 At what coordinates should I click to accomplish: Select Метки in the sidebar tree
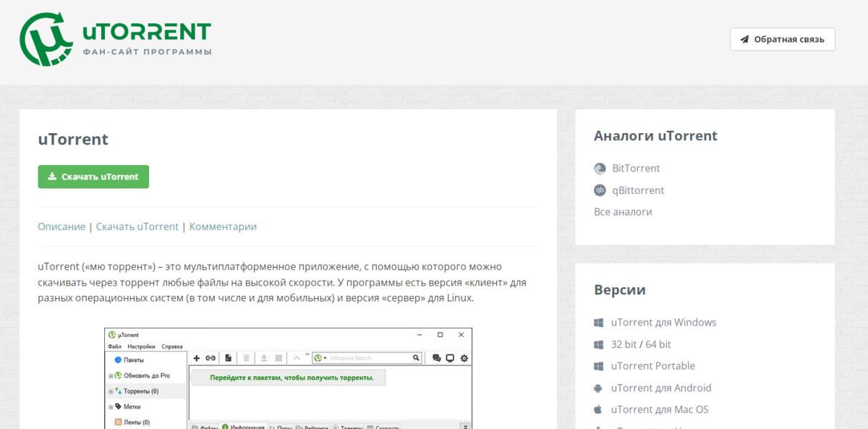(x=132, y=407)
